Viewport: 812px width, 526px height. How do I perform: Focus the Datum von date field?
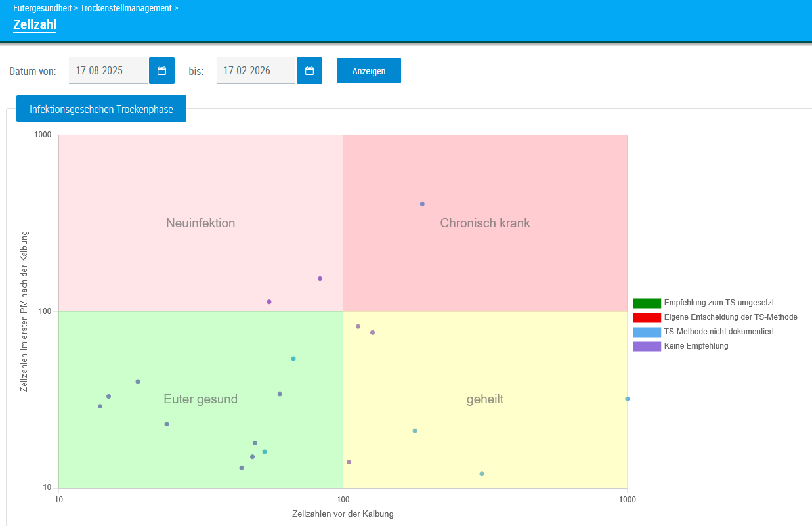[x=108, y=71]
